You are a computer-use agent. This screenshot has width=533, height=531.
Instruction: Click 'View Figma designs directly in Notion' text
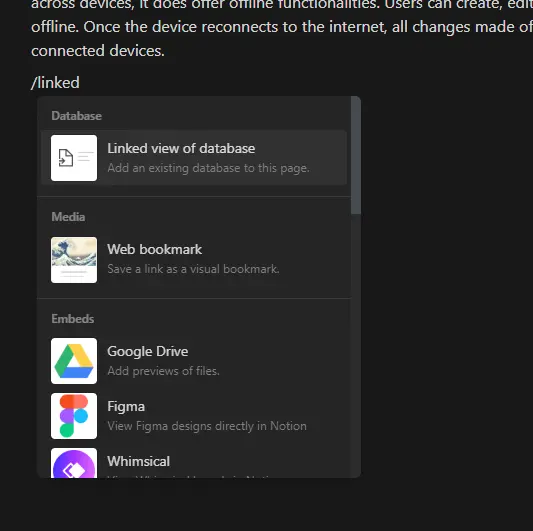point(207,426)
